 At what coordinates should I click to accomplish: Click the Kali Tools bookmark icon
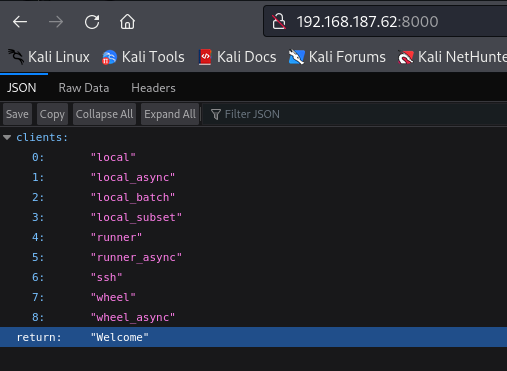point(109,57)
